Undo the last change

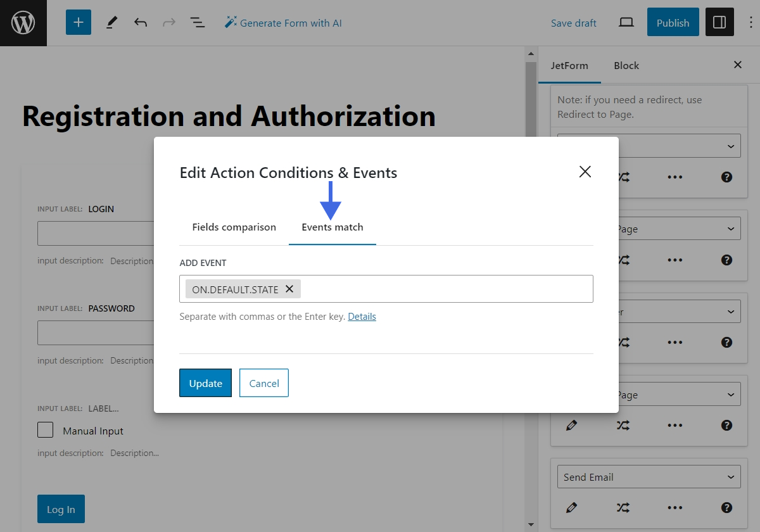pos(141,22)
